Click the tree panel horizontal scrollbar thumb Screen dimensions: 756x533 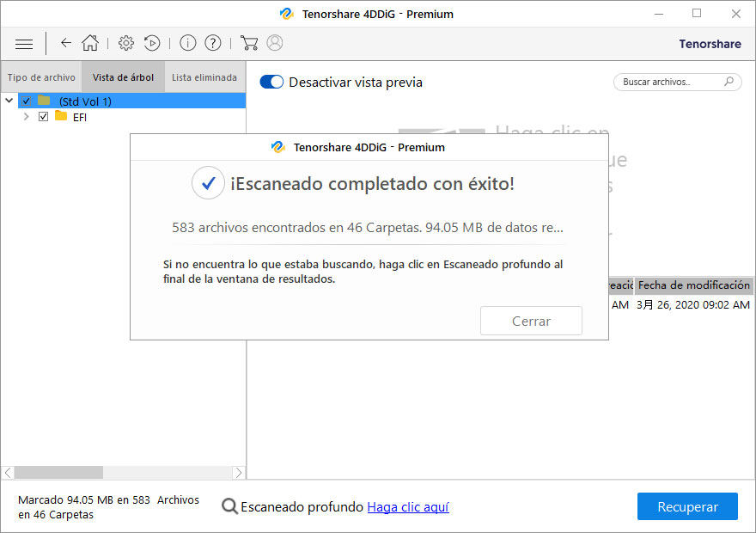[x=58, y=472]
